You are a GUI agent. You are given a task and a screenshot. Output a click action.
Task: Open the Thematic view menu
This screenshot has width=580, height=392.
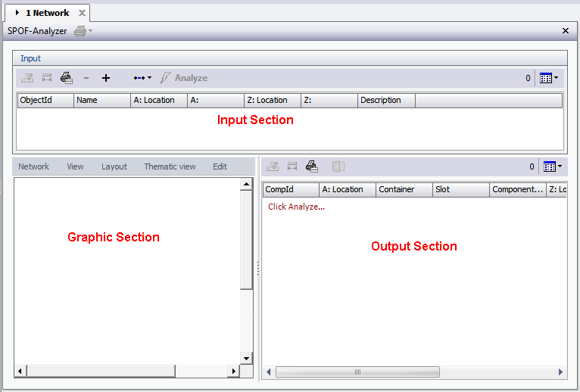click(x=170, y=166)
